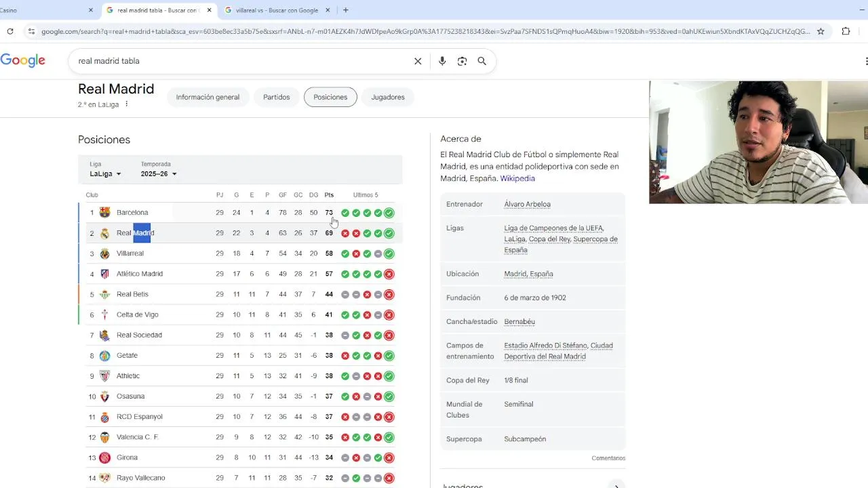Click the Google logo
The image size is (868, 488).
22,60
